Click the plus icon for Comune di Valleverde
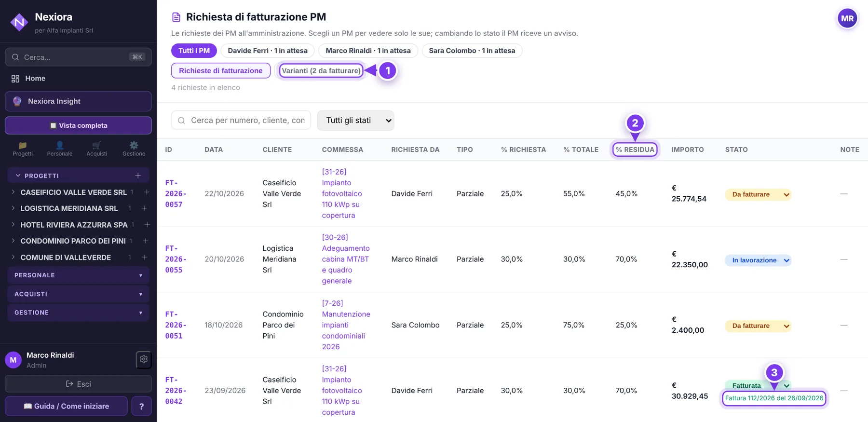 pos(144,257)
